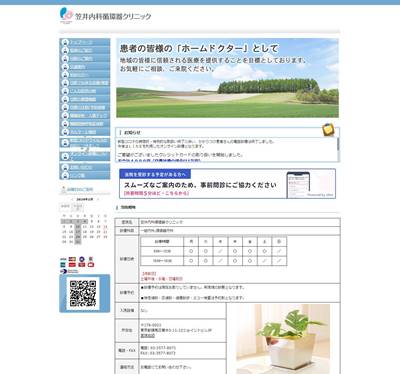Open トップページ in the sidebar menu

click(x=85, y=42)
